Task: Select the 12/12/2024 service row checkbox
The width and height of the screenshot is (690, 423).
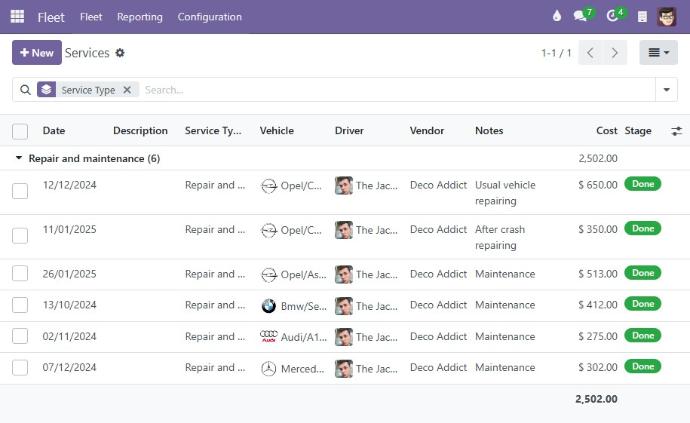Action: point(20,191)
